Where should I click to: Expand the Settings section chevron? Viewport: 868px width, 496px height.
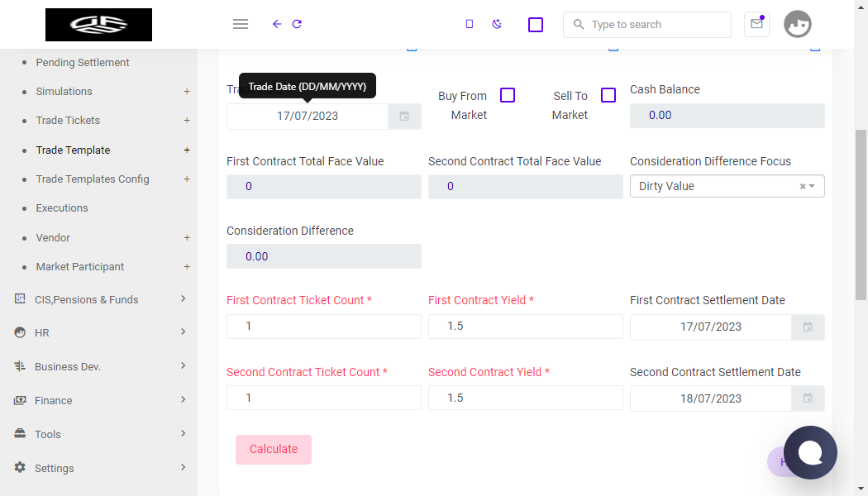point(184,467)
